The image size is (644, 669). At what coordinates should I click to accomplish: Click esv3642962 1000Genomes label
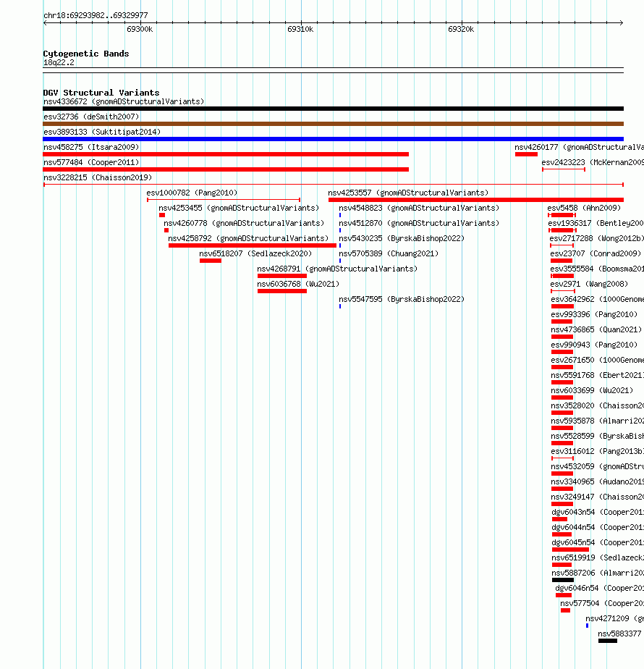597,300
